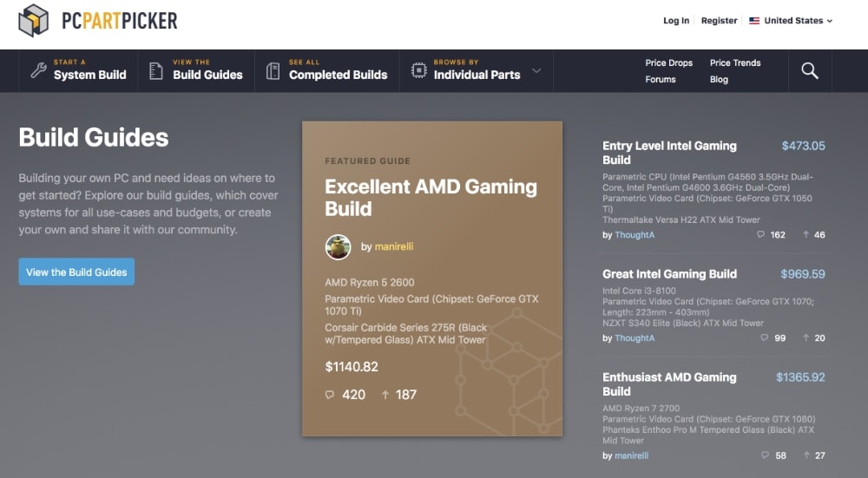The height and width of the screenshot is (478, 868).
Task: Click the Intel Core i3-8100 text
Action: coord(639,291)
